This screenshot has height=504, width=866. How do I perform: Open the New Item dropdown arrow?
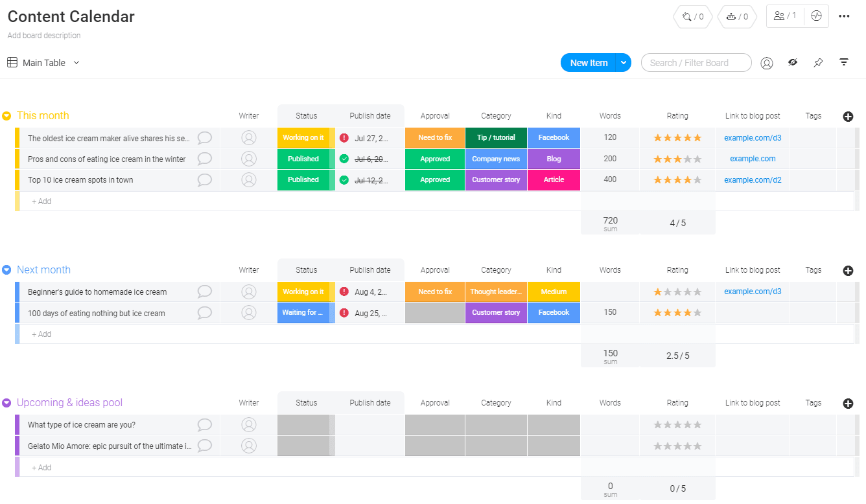(x=623, y=63)
